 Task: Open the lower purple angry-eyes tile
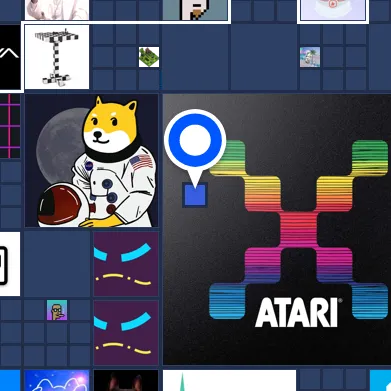coord(126,333)
